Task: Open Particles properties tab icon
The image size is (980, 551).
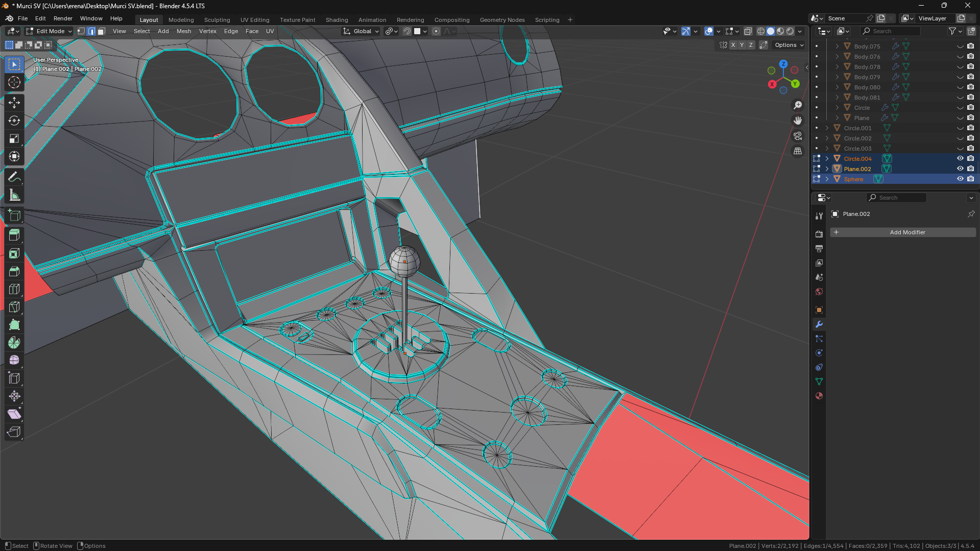Action: (x=819, y=339)
